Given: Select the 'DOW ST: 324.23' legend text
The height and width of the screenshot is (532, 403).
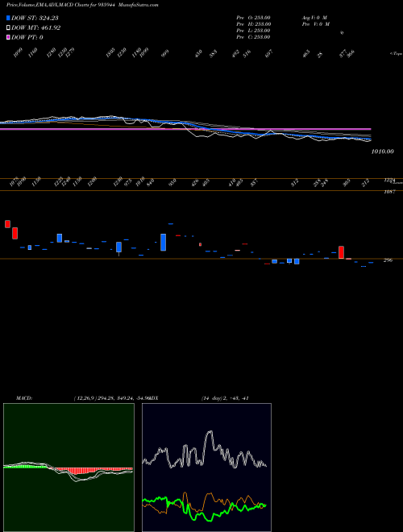Looking at the screenshot, I should coord(35,18).
